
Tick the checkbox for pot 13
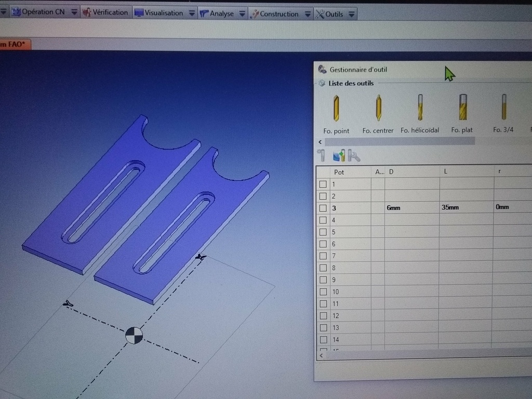click(x=324, y=328)
